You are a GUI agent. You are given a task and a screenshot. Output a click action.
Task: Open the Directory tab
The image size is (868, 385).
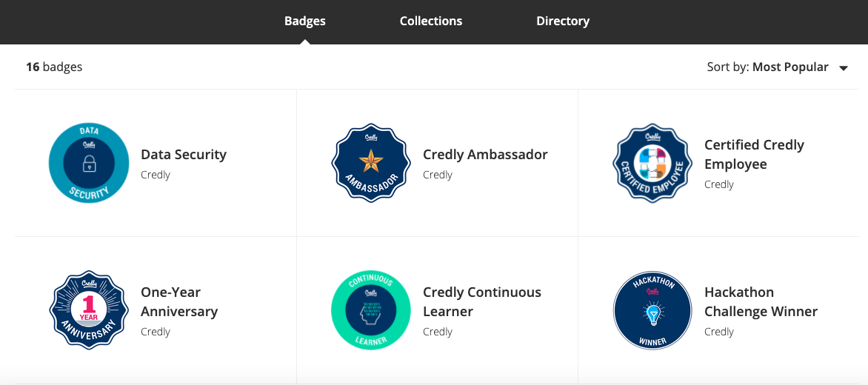pos(562,21)
